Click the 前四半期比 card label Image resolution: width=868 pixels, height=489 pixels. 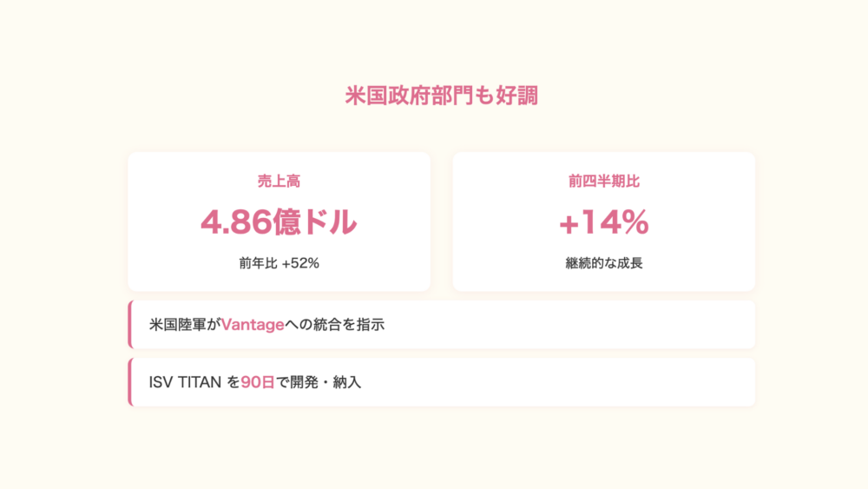click(603, 182)
